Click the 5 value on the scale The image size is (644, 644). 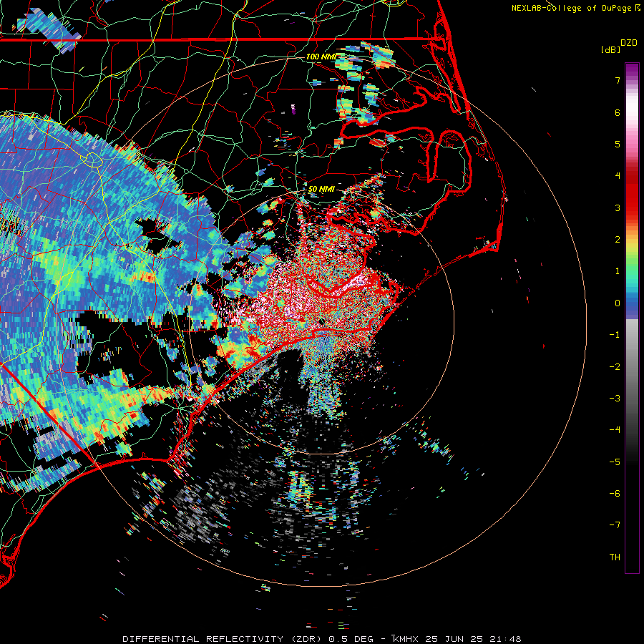618,144
